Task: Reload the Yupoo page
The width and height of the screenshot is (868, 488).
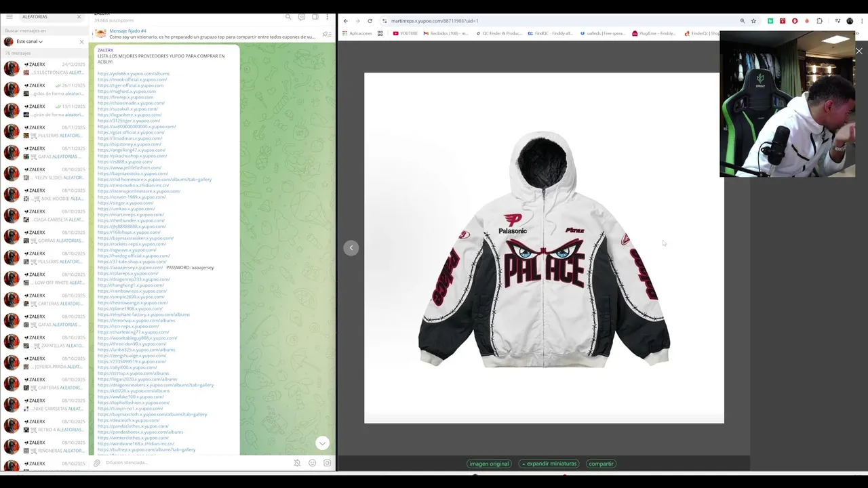Action: [x=370, y=21]
